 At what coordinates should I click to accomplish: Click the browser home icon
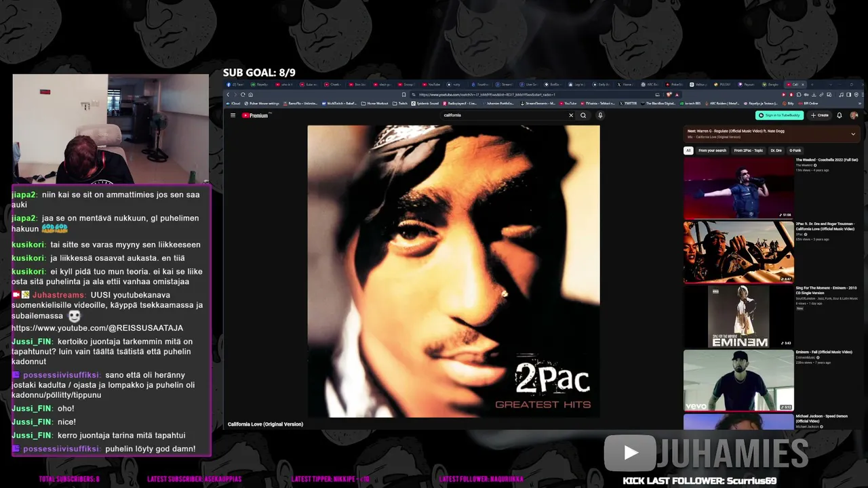tap(251, 94)
